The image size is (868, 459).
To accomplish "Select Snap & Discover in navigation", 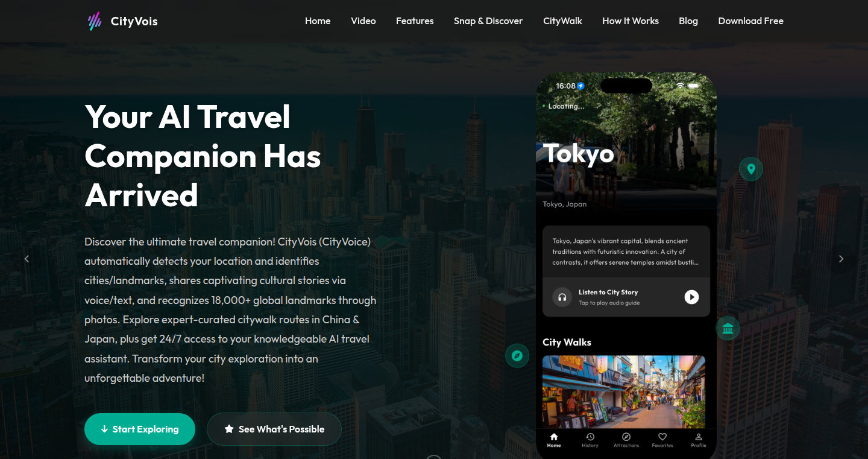I will click(488, 21).
